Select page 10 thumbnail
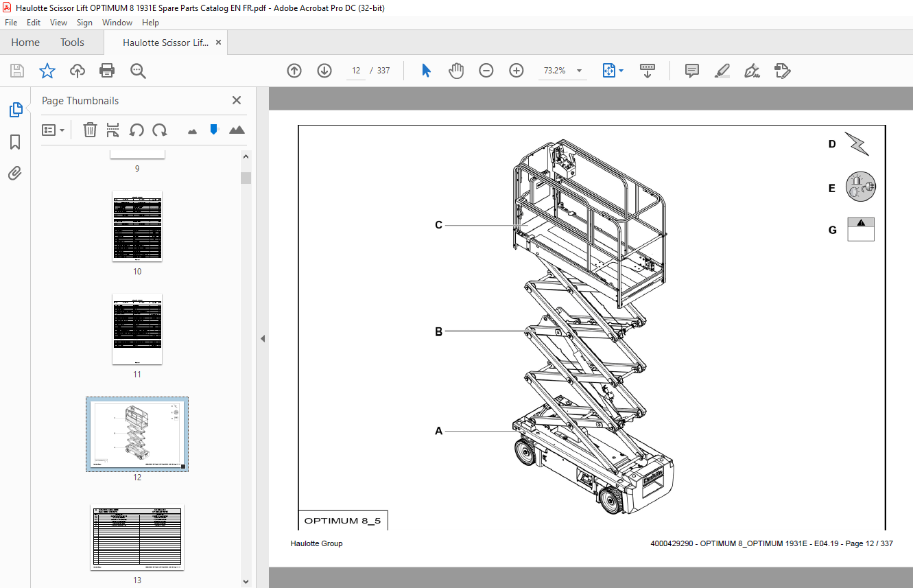913x588 pixels. coord(137,226)
